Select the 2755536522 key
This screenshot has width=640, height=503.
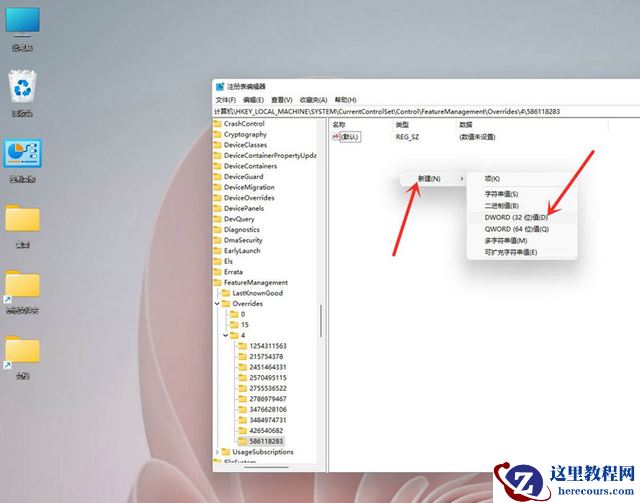tap(268, 388)
